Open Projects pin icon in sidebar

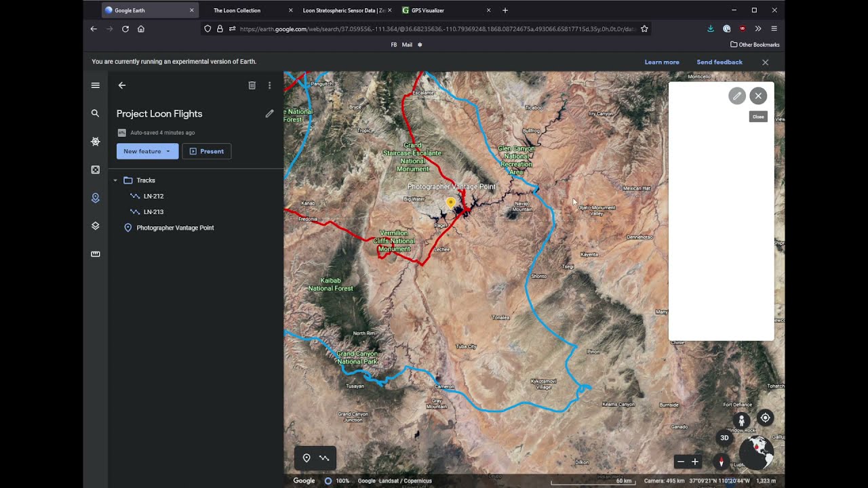95,198
